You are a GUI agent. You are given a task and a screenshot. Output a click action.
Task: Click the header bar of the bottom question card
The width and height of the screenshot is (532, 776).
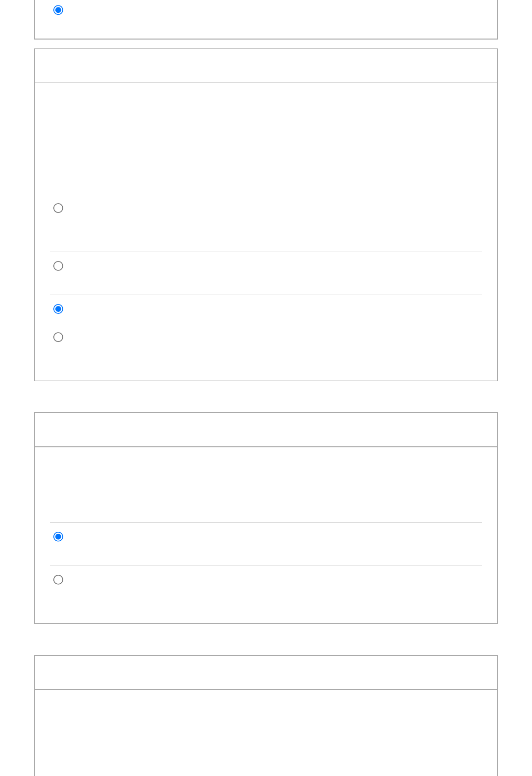point(266,673)
